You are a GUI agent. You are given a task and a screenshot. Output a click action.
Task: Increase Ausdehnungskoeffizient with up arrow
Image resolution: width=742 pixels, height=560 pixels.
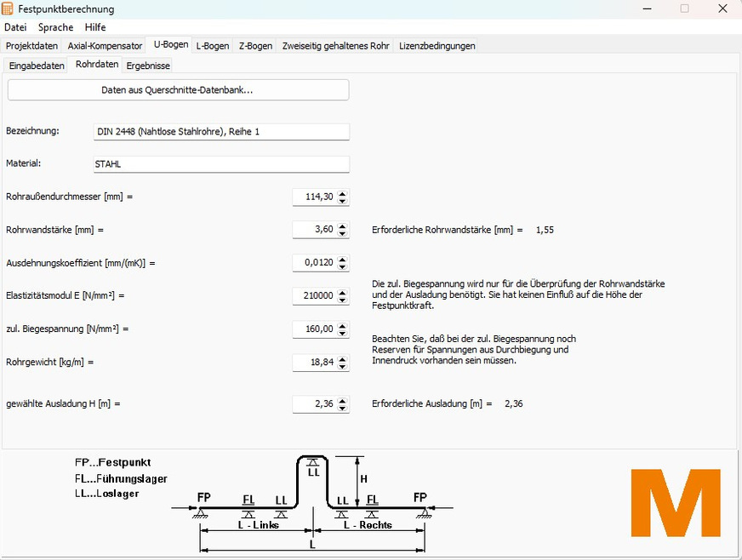click(x=343, y=259)
